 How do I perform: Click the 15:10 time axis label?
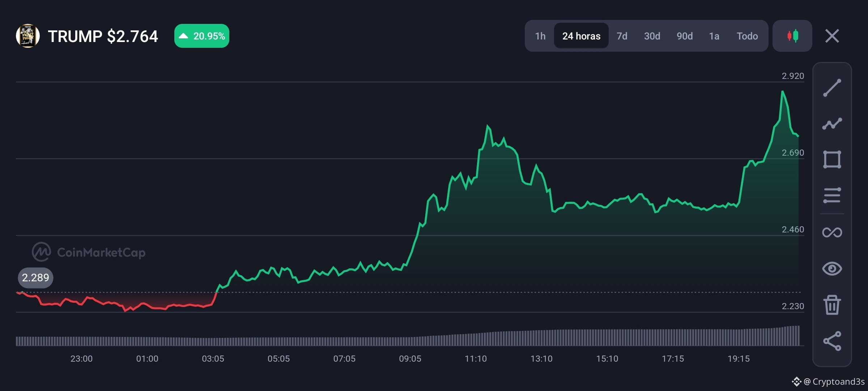(x=607, y=359)
